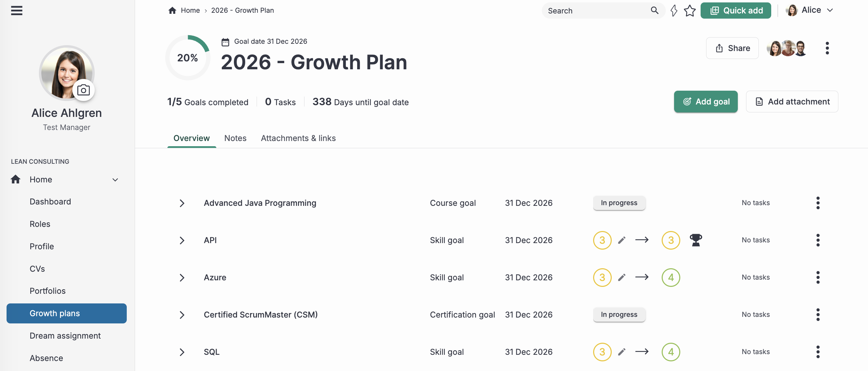
Task: Edit the Azure skill level rating
Action: click(x=622, y=277)
